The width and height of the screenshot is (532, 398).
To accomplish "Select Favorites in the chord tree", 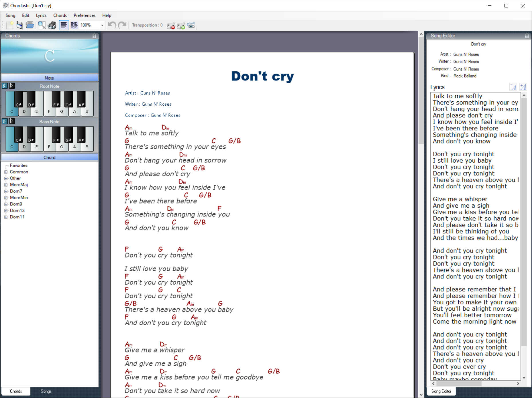I will click(x=19, y=165).
